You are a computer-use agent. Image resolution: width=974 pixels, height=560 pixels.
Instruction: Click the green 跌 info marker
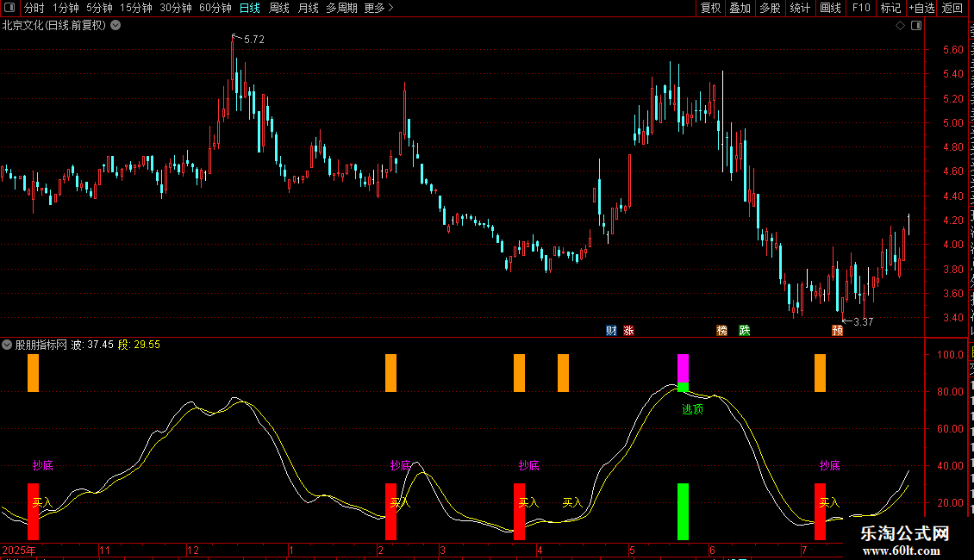click(744, 330)
